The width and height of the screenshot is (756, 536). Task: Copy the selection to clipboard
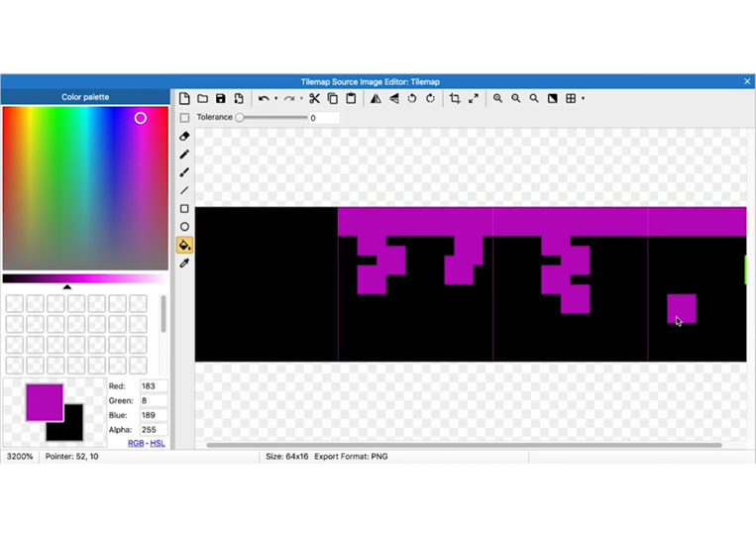coord(333,99)
